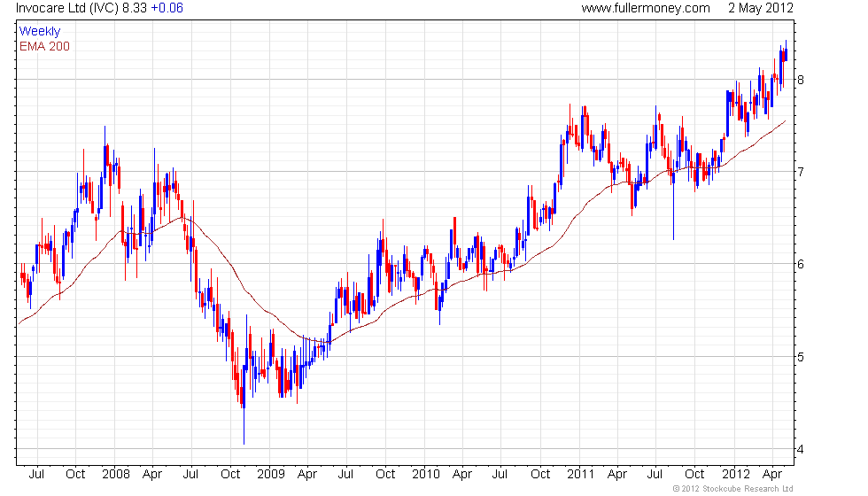Click the Invocare Ltd (IVC) title text

pos(67,8)
